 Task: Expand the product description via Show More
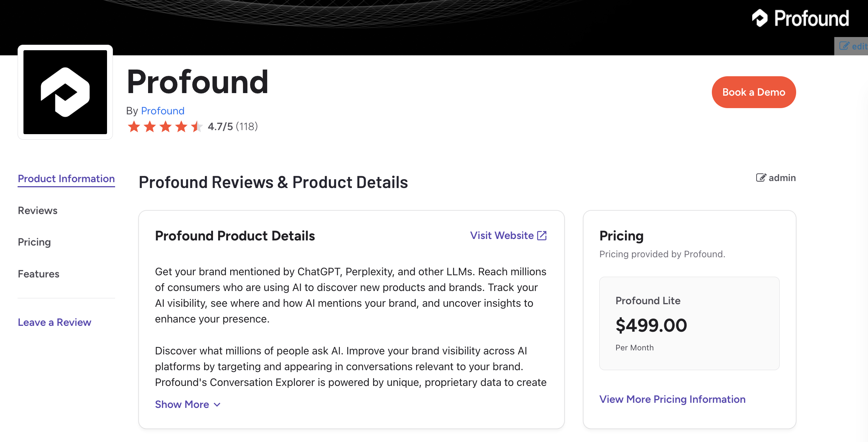[182, 404]
